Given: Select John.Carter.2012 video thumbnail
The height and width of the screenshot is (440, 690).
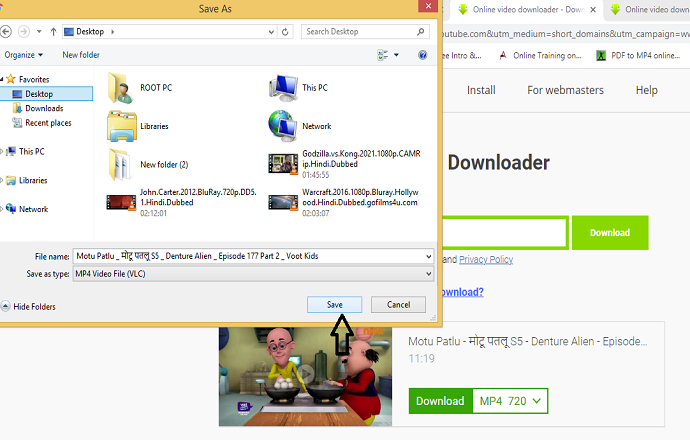Looking at the screenshot, I should tap(121, 202).
